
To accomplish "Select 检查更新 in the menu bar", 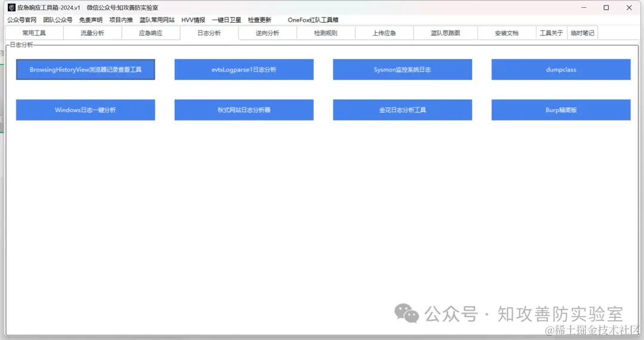I will coord(259,20).
